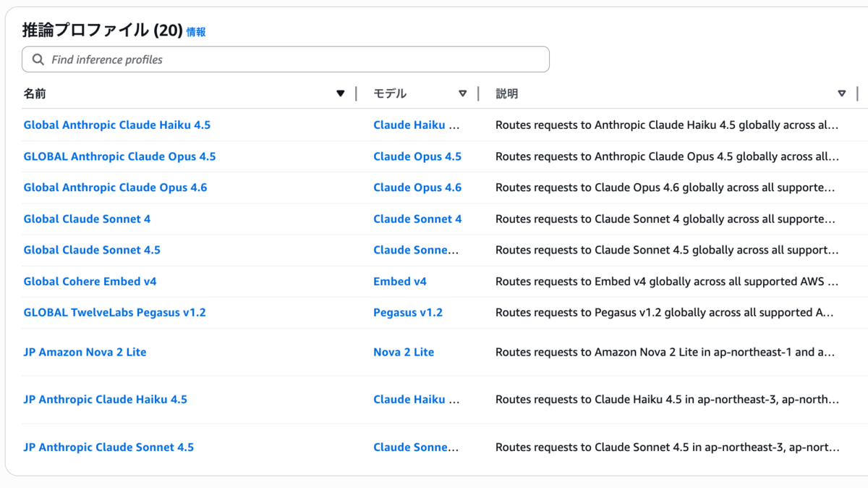Screen dimensions: 868x488
Task: Open Global Anthropic Claude Opus 4.6 profile
Action: (115, 188)
